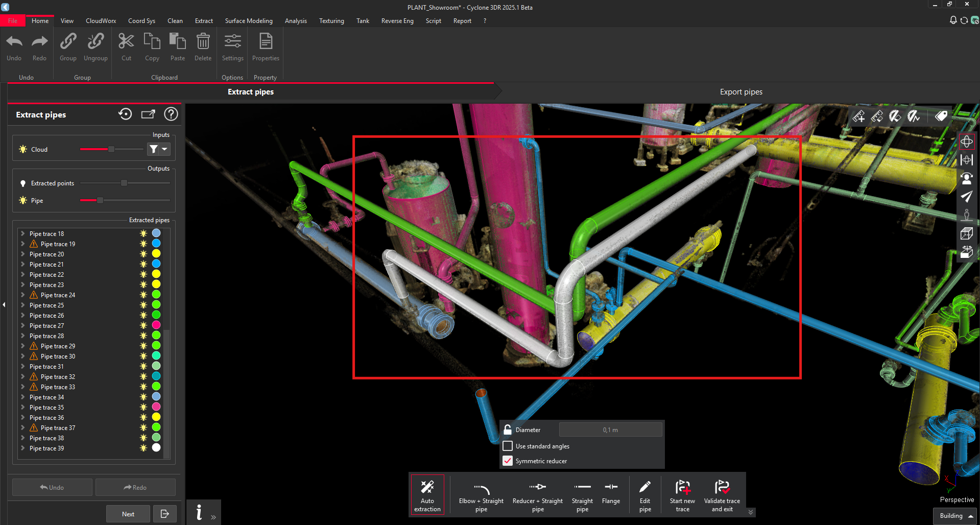Open the Surface Modeling ribbon tab
The image size is (980, 525).
click(249, 21)
